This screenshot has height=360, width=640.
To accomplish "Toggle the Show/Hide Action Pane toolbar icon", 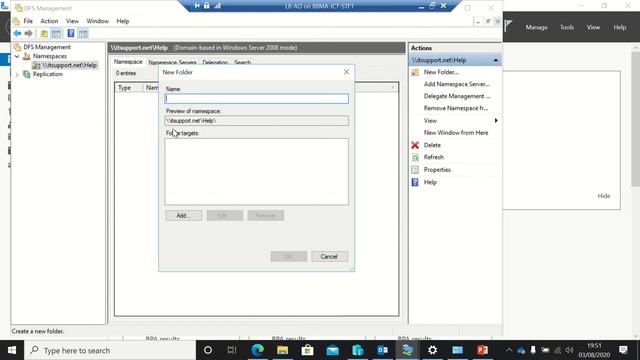I will (83, 33).
